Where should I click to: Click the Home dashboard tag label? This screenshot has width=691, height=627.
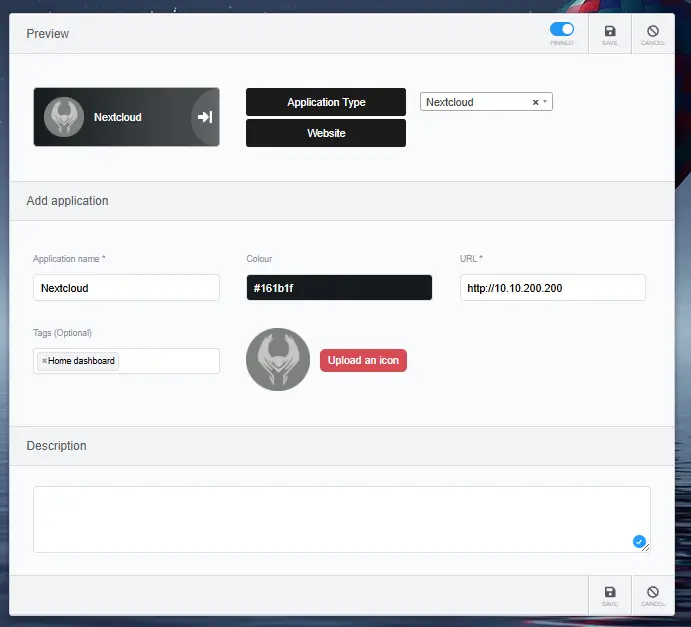click(x=81, y=361)
